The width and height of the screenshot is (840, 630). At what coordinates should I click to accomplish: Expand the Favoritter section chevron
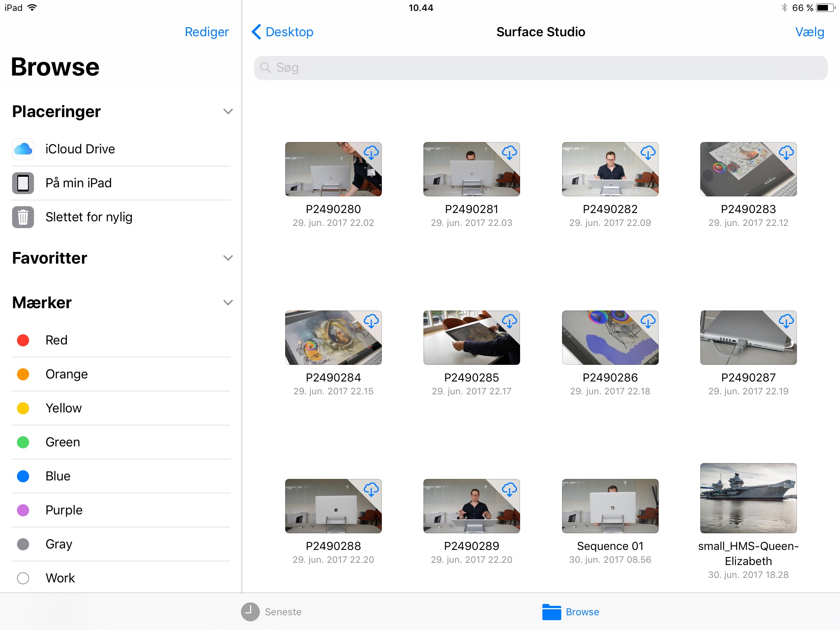tap(228, 258)
